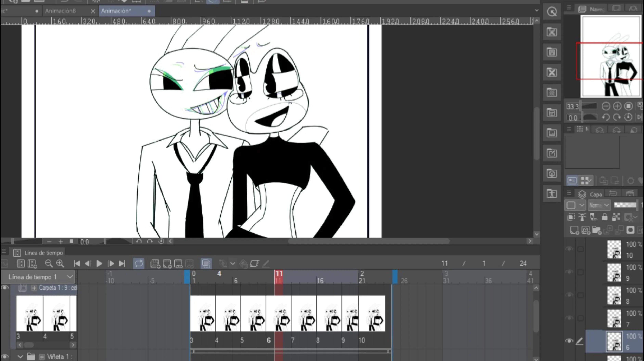This screenshot has height=361, width=644.
Task: Add a layer mask
Action: 630,230
